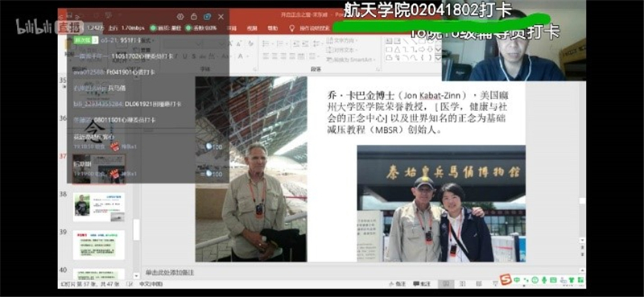
Task: Open the View (视图) ribbon tab
Action: pos(252,28)
